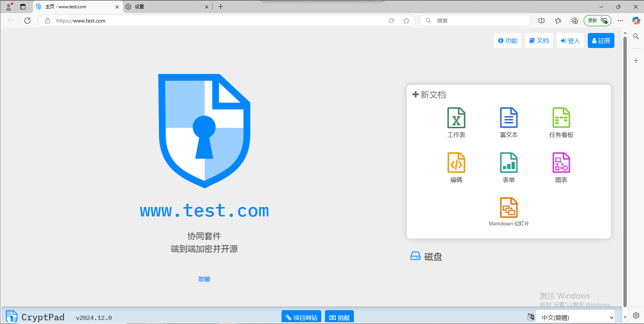
Task: Open a new browser tab
Action: 221,7
